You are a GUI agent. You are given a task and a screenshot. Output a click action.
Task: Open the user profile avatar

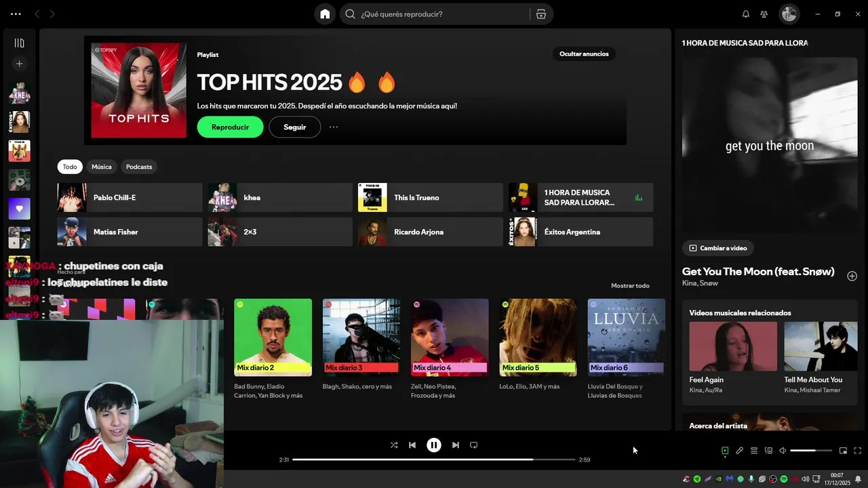(x=789, y=14)
